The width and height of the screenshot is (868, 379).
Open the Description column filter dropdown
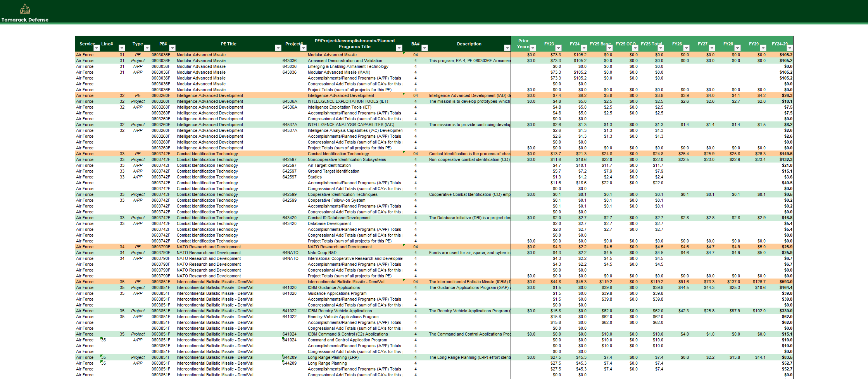[507, 48]
